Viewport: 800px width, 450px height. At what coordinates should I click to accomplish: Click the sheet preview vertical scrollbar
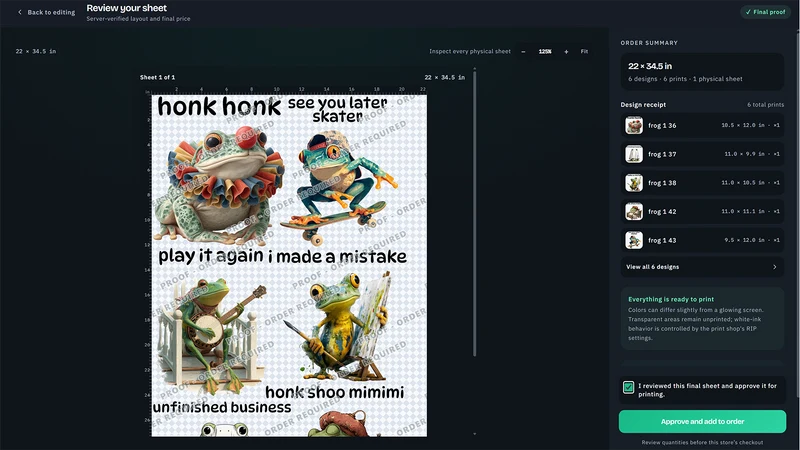tap(474, 214)
